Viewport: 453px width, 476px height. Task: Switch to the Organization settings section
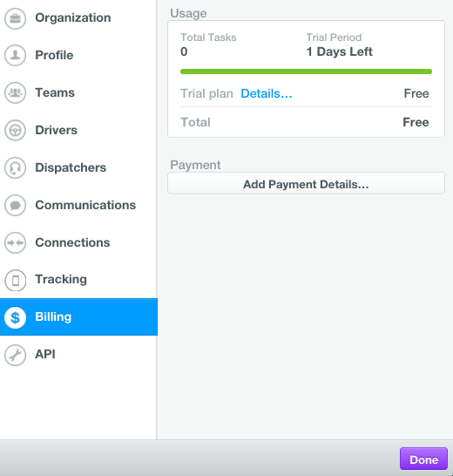point(78,18)
